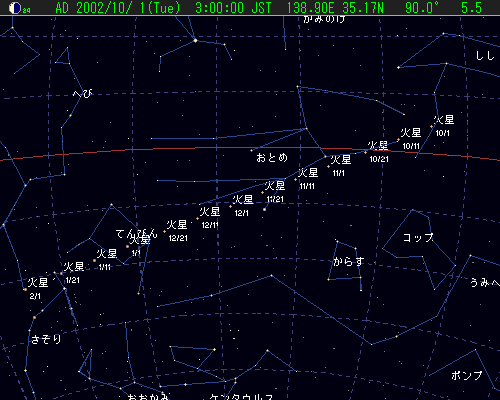The width and height of the screenshot is (500, 400).
Task: Click the コップ (Crater) constellation label
Action: (418, 238)
